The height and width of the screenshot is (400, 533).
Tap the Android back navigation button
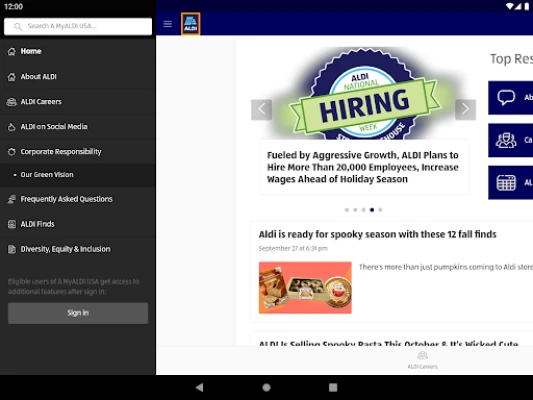pyautogui.click(x=200, y=387)
